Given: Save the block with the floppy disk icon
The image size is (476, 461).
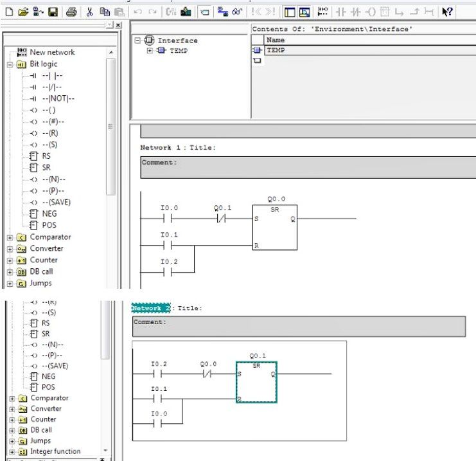Looking at the screenshot, I should 53,12.
